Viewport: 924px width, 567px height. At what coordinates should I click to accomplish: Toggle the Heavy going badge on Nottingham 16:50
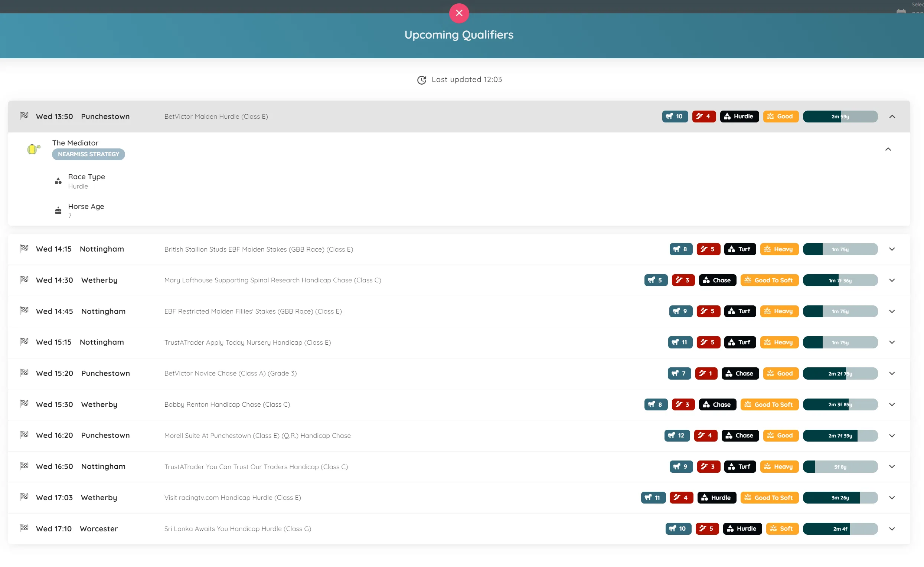click(779, 466)
